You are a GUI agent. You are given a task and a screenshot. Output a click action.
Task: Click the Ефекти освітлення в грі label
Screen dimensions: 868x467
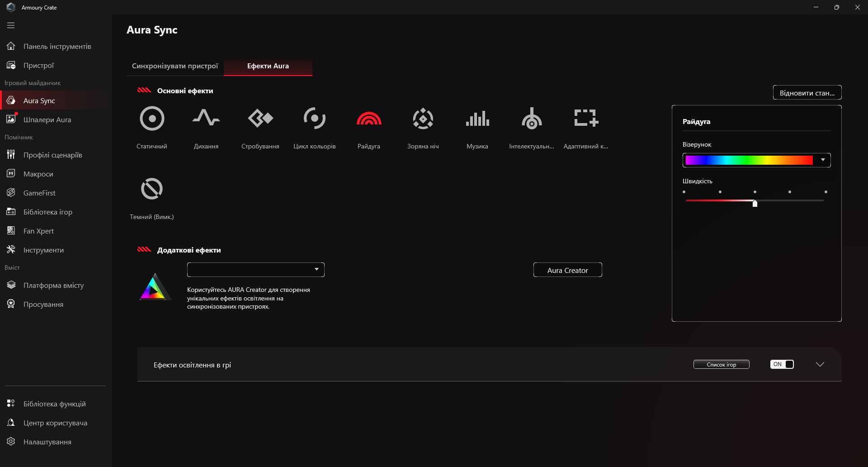(x=192, y=365)
